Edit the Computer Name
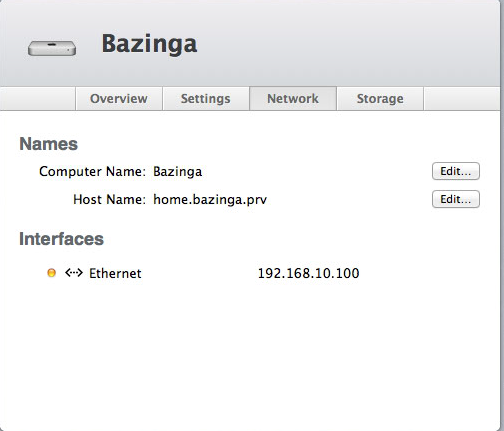Viewport: 504px width, 431px height. click(x=456, y=171)
